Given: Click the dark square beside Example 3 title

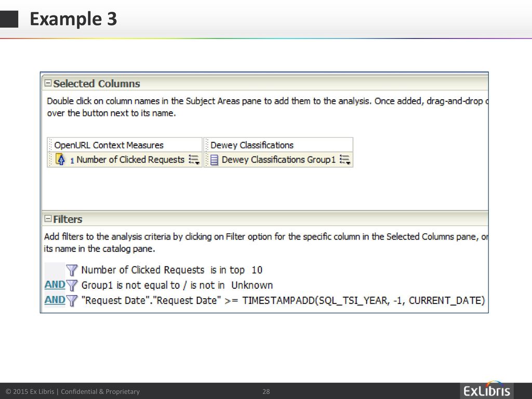Looking at the screenshot, I should point(9,19).
